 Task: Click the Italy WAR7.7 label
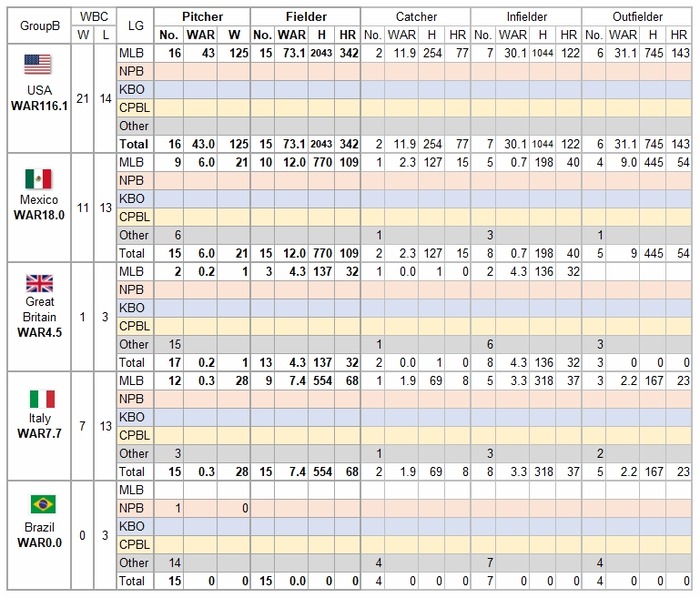coord(39,426)
